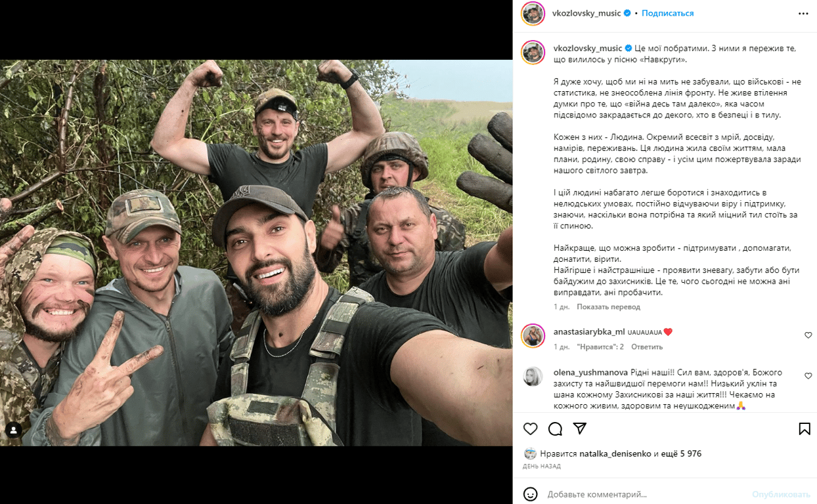Click the comment input field
817x504 pixels.
[x=644, y=494]
